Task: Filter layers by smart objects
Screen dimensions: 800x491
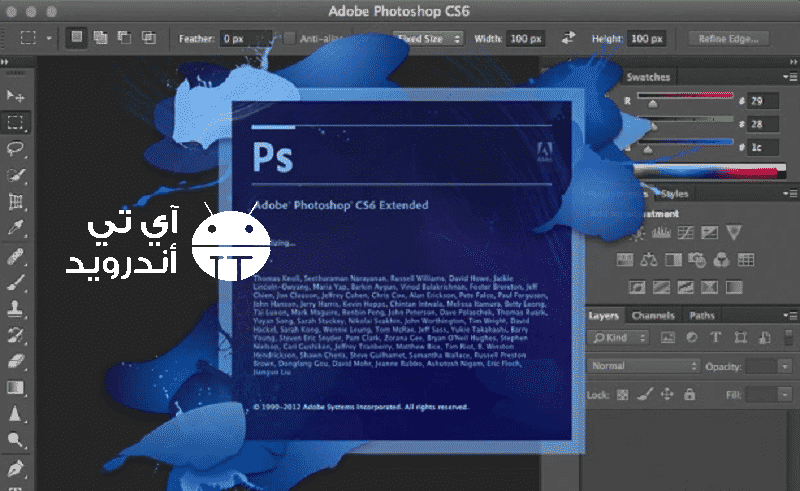Action: [x=764, y=337]
